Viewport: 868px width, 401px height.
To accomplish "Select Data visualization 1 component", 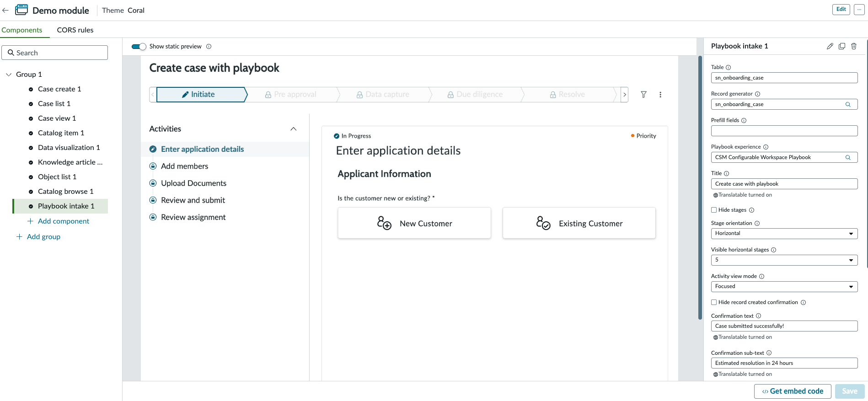I will [69, 148].
